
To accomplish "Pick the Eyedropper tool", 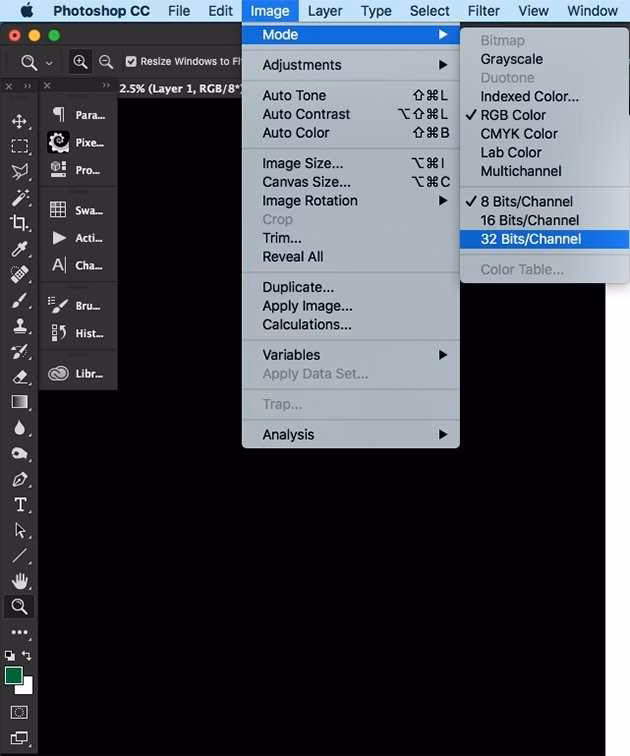I will click(x=19, y=249).
